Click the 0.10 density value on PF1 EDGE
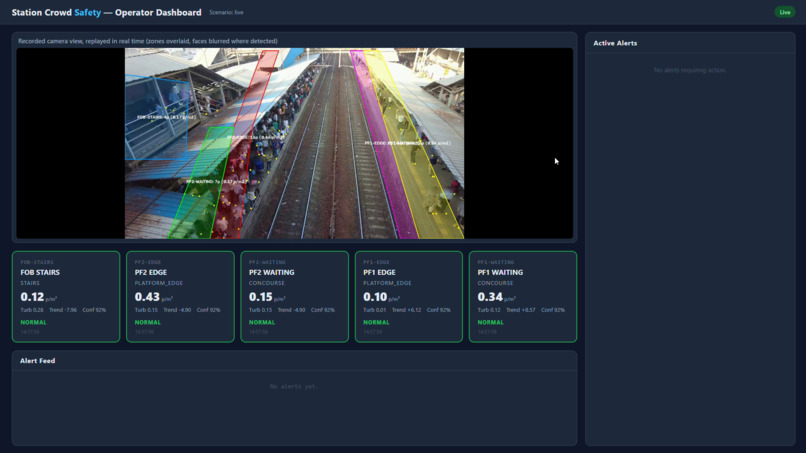Image resolution: width=806 pixels, height=453 pixels. tap(375, 297)
